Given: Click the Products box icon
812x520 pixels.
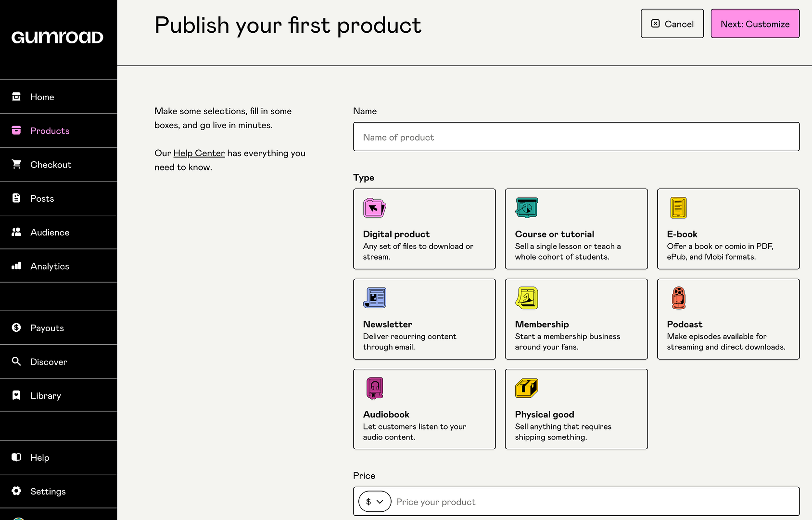Looking at the screenshot, I should point(16,130).
